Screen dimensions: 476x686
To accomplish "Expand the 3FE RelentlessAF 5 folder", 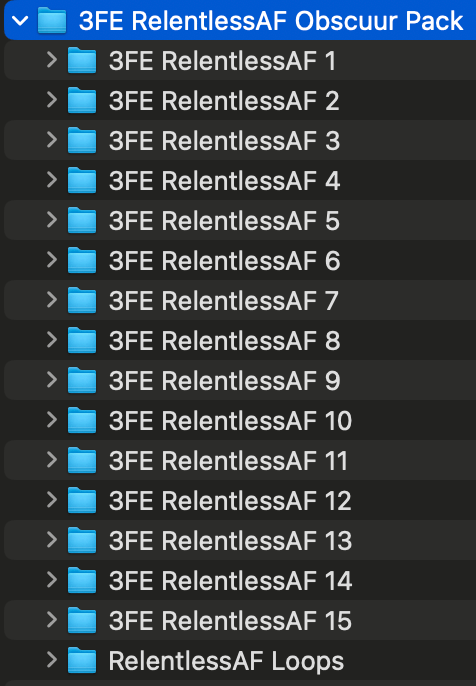I will (52, 220).
